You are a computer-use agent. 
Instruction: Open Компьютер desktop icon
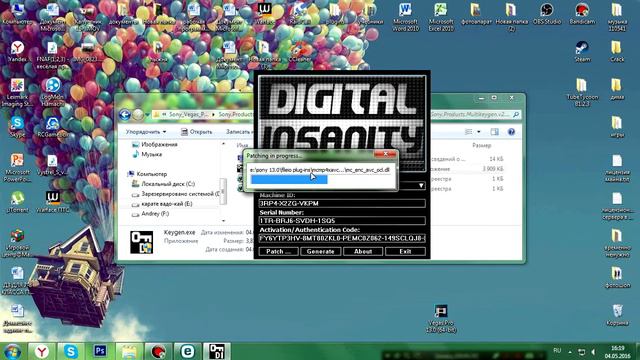point(17,13)
